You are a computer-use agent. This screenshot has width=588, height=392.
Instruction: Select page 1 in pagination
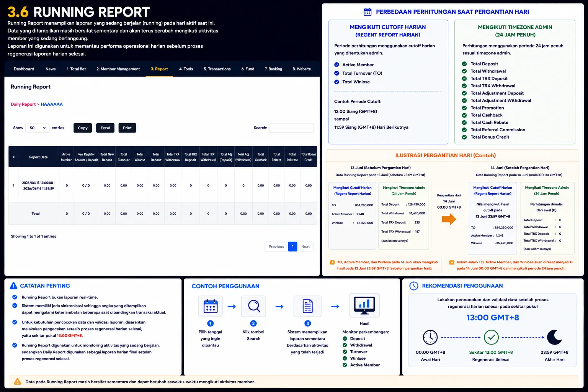[x=292, y=247]
